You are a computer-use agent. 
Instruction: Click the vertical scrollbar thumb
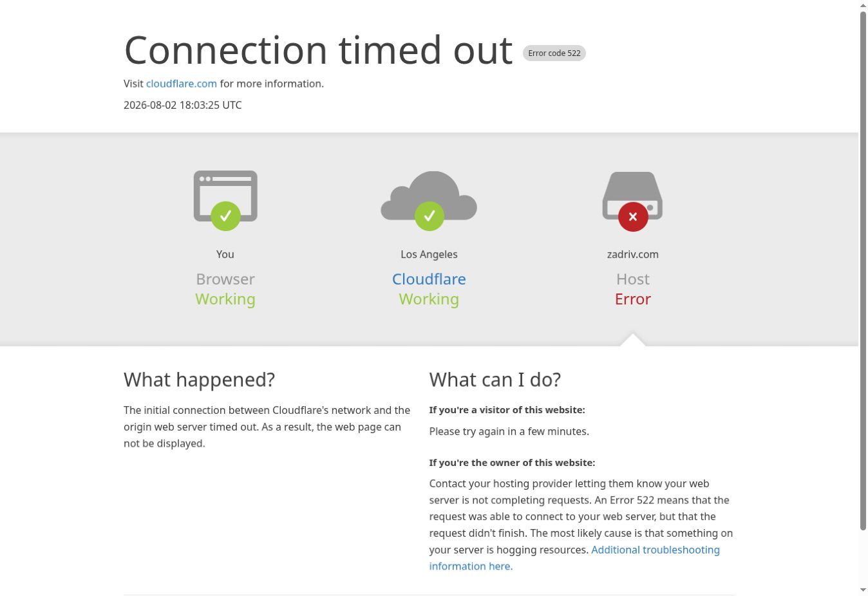point(863,271)
